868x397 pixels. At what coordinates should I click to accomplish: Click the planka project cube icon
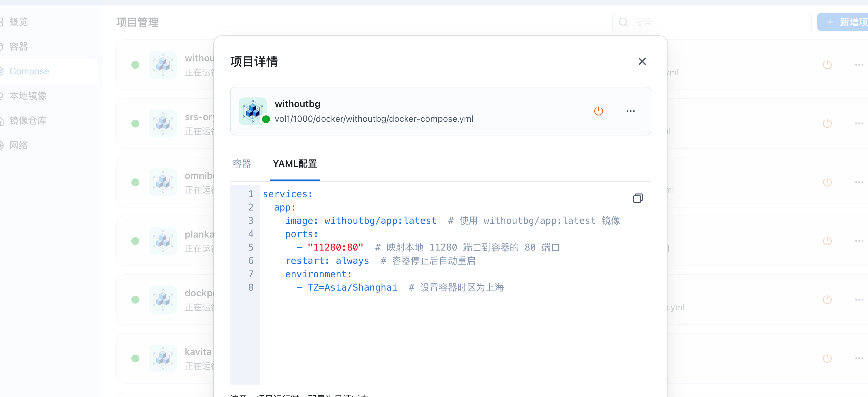pos(163,241)
